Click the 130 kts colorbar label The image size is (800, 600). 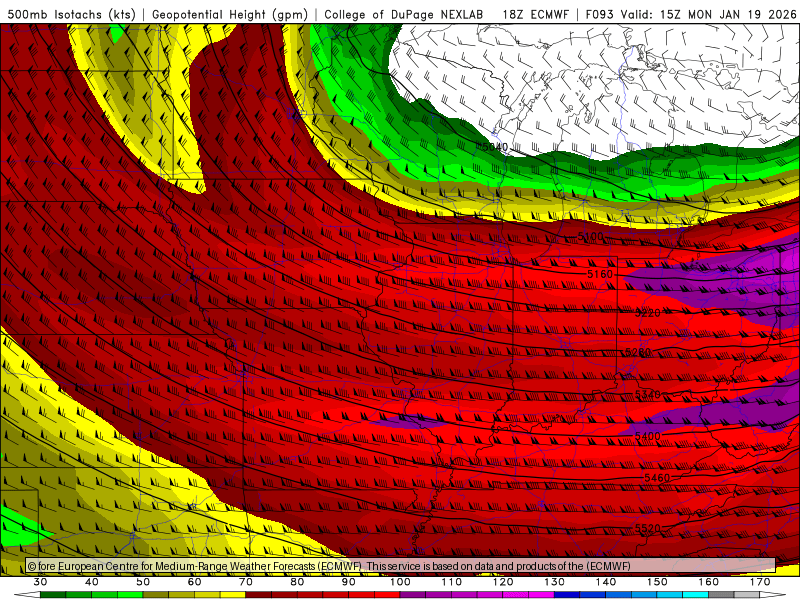click(x=555, y=582)
